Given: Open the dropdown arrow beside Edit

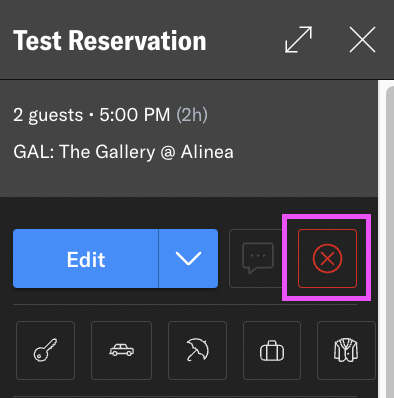Looking at the screenshot, I should click(x=188, y=259).
